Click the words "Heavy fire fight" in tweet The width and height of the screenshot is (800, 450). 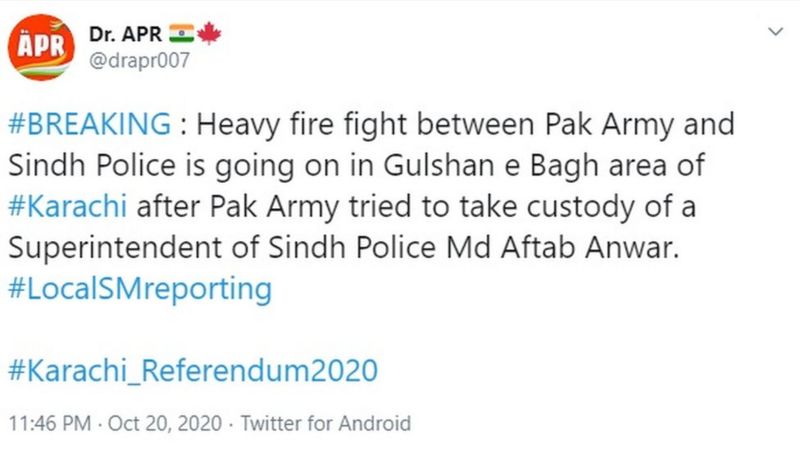(x=302, y=124)
